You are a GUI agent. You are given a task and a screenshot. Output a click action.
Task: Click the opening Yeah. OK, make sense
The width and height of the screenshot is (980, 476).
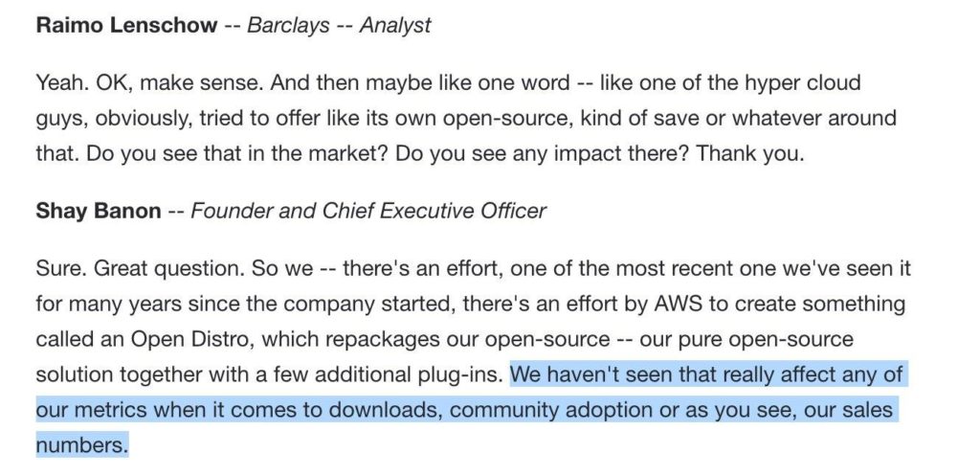click(x=150, y=82)
